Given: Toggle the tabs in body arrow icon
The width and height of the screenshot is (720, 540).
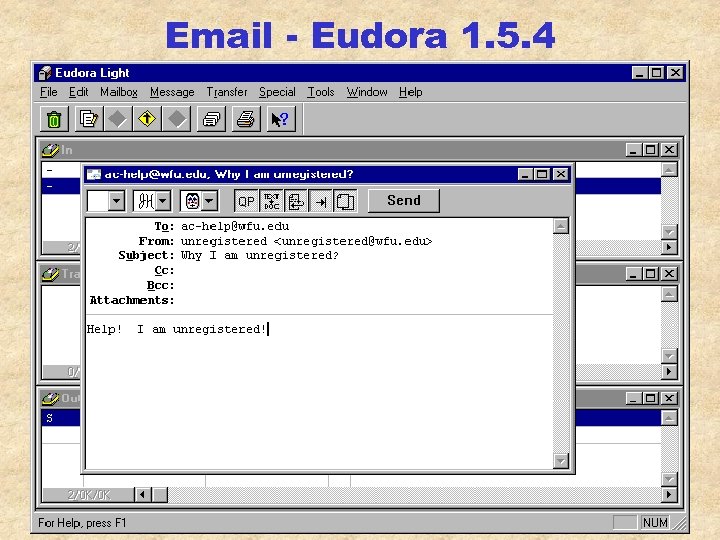Looking at the screenshot, I should click(x=321, y=201).
